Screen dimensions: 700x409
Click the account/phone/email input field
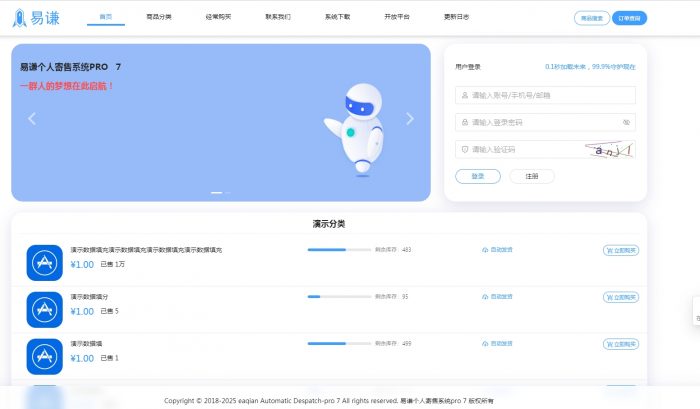tap(546, 95)
